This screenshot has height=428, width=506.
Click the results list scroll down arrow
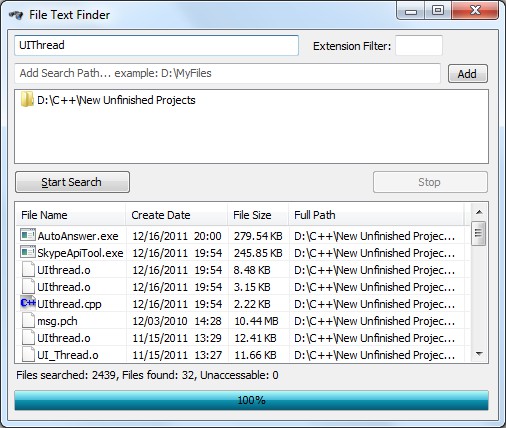[x=479, y=354]
